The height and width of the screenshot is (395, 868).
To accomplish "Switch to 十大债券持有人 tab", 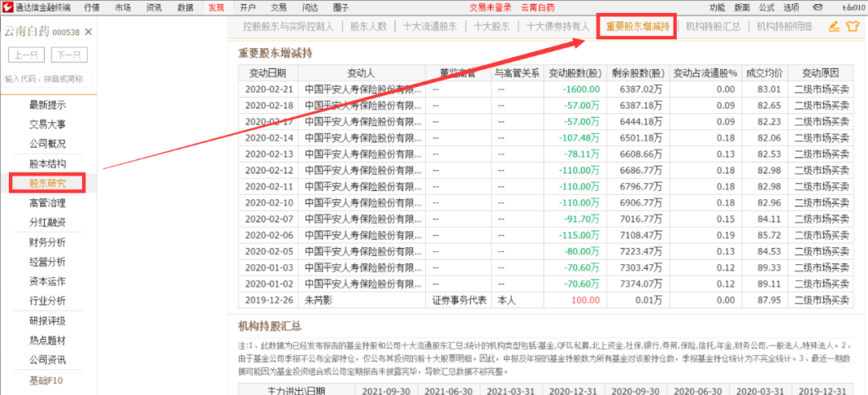I will tap(558, 26).
